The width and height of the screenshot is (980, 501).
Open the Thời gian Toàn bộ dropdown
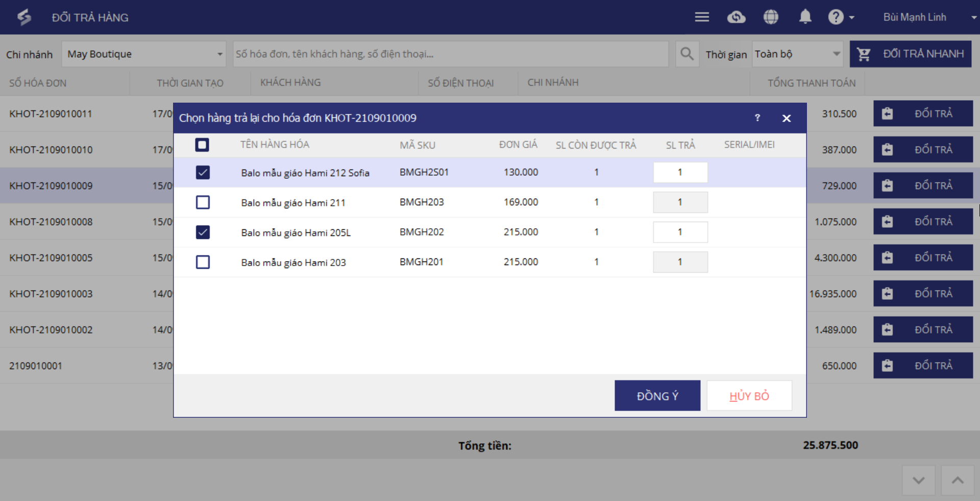tap(797, 54)
